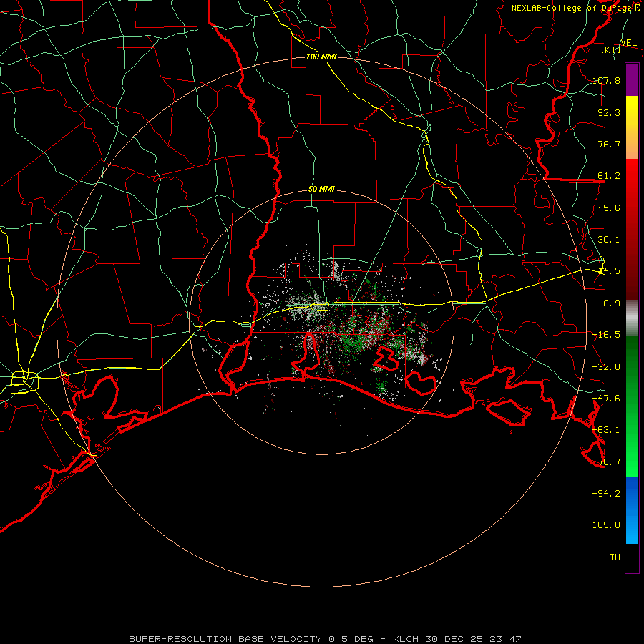Click the VEL legend title
The width and height of the screenshot is (644, 644).
click(628, 43)
